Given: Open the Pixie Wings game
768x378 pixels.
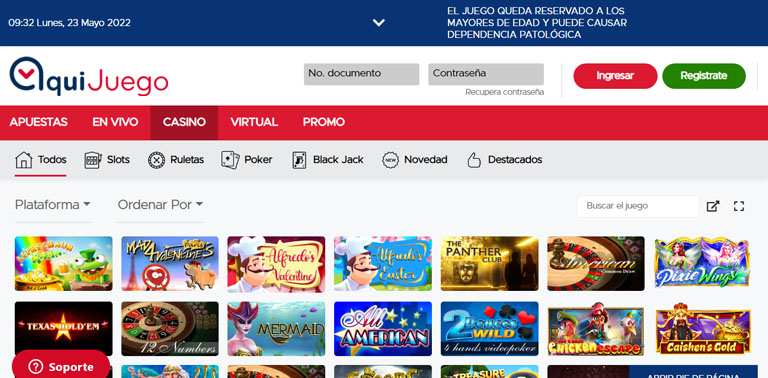Looking at the screenshot, I should [x=702, y=262].
